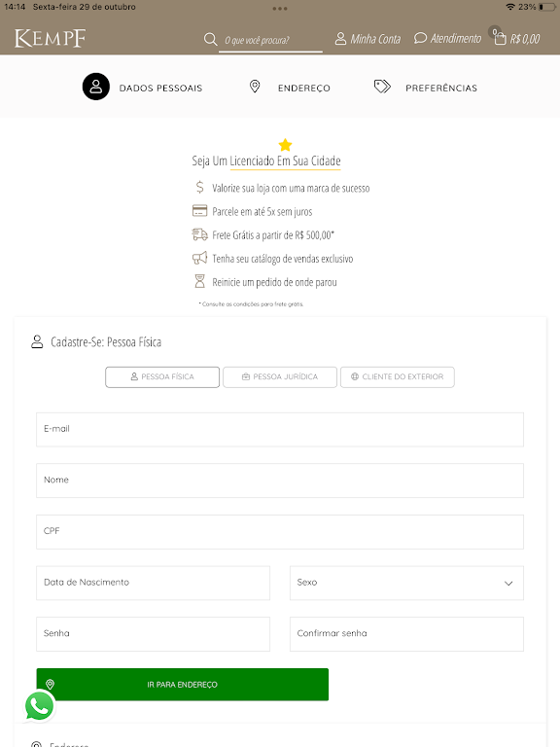The width and height of the screenshot is (560, 747).
Task: Expand the Sexo dropdown
Action: (x=406, y=583)
